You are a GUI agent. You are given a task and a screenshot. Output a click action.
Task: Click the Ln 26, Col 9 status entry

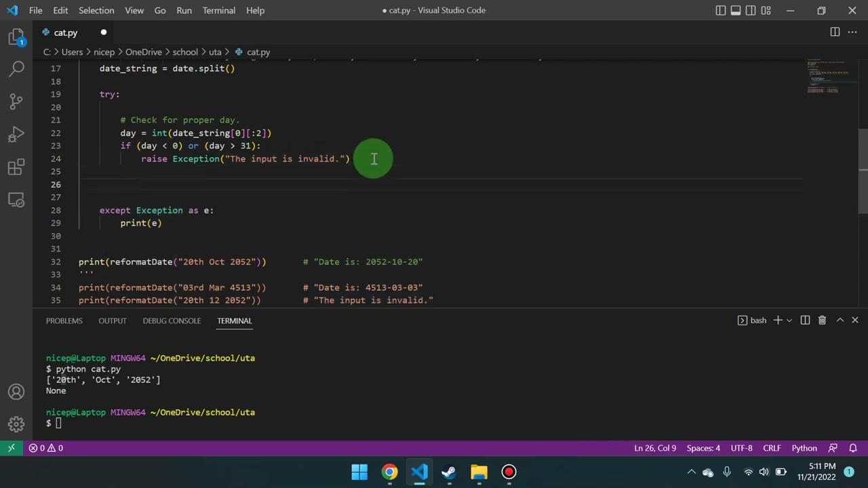tap(655, 448)
